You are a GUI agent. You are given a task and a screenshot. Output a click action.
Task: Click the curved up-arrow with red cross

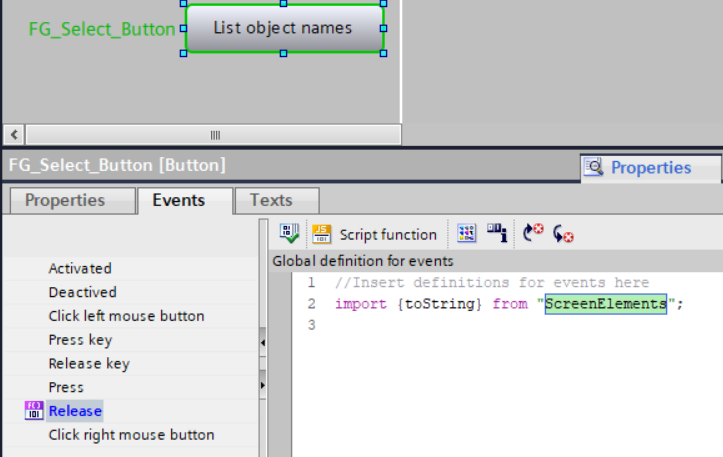click(533, 232)
